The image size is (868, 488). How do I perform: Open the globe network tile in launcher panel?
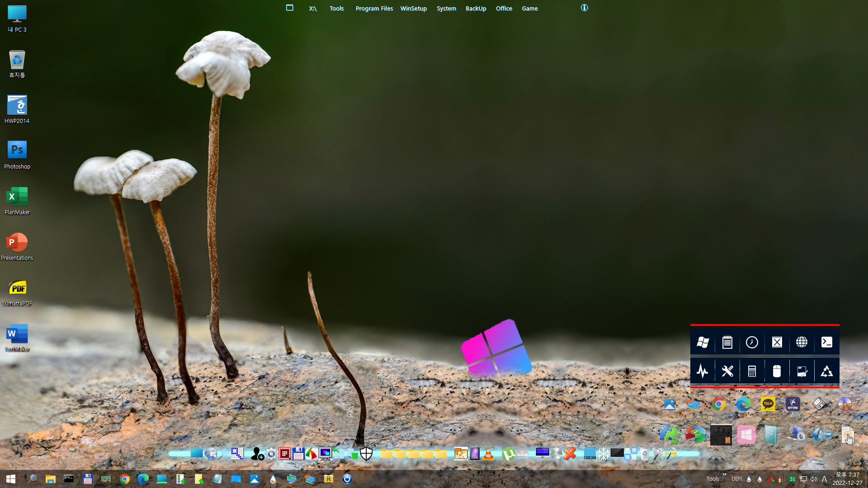tap(802, 343)
